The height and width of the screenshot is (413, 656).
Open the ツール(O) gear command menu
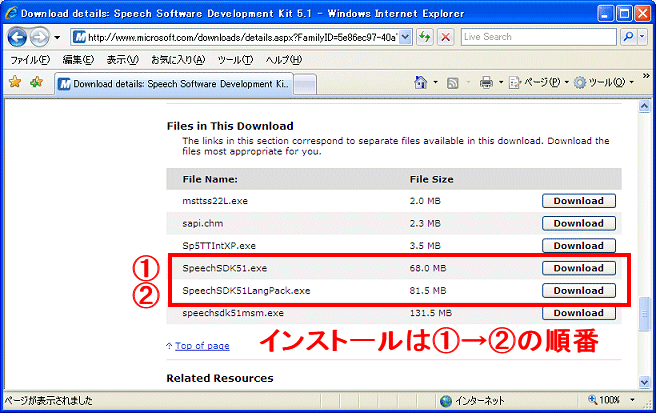click(x=604, y=82)
